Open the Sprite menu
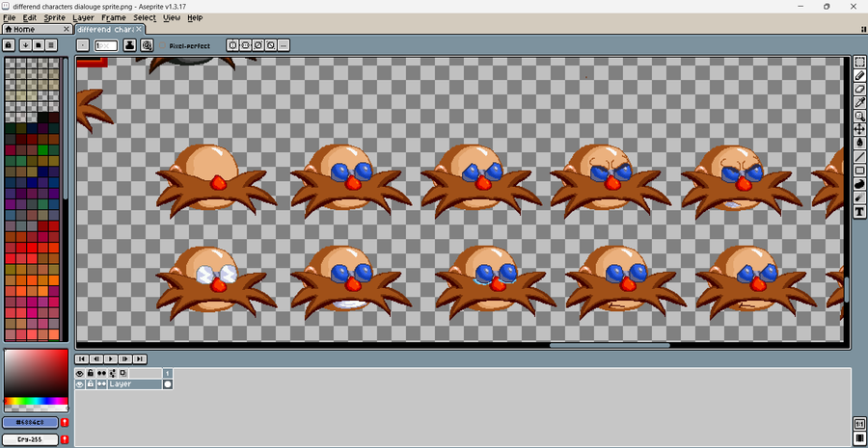This screenshot has height=448, width=868. click(x=55, y=17)
